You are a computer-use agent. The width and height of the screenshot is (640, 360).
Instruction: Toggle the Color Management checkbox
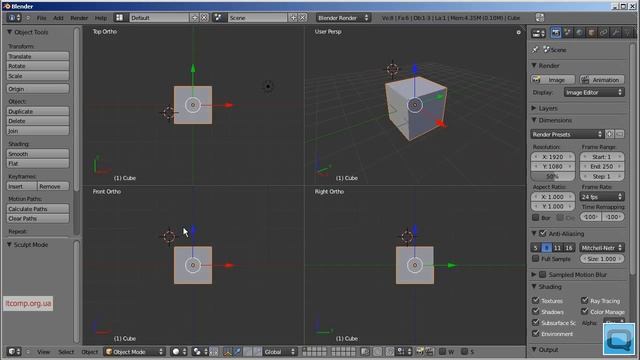click(x=584, y=311)
